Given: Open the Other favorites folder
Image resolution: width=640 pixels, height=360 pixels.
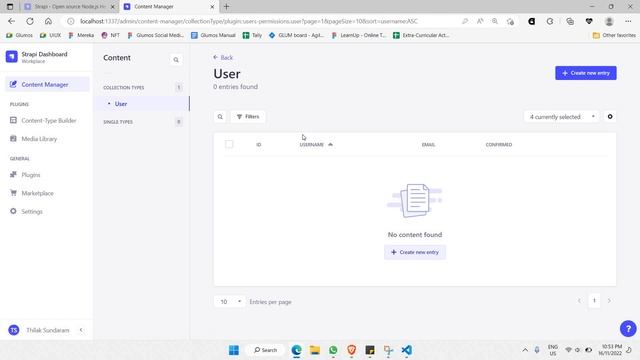Looking at the screenshot, I should (x=614, y=36).
